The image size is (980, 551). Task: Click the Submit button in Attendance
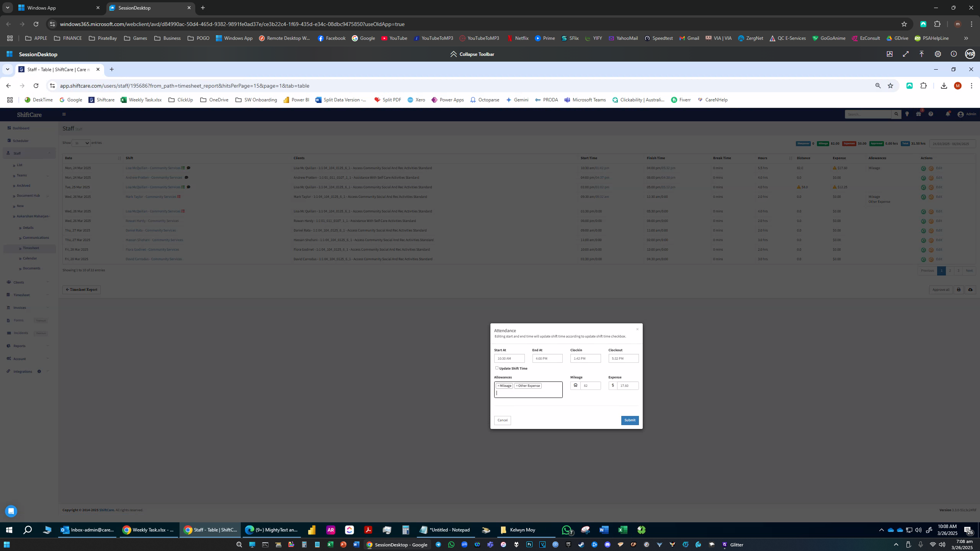(x=630, y=420)
